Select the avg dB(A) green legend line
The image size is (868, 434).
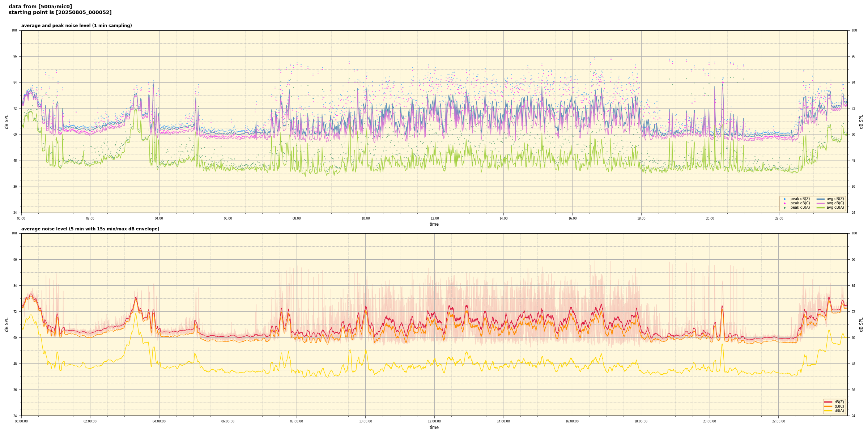coord(820,208)
